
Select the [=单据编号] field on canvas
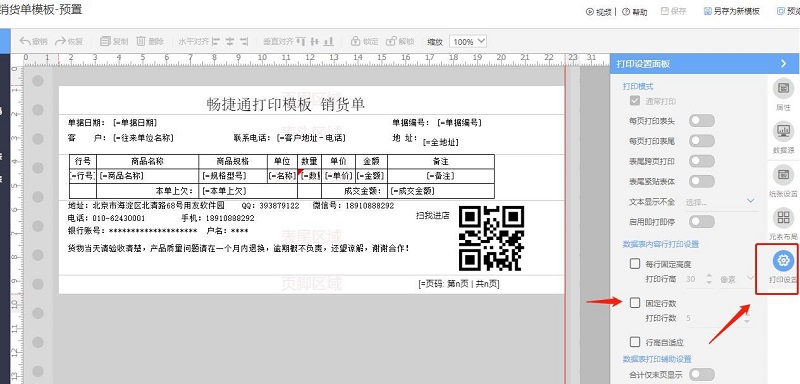[459, 123]
